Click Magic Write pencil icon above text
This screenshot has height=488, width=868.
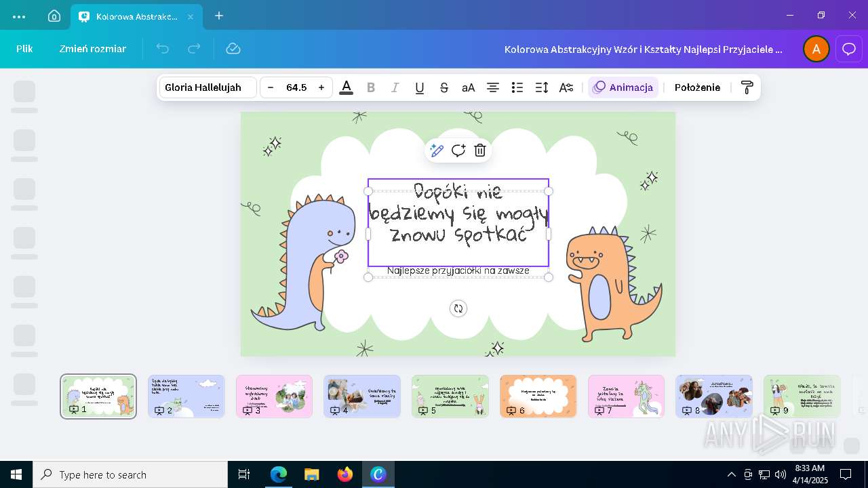click(437, 150)
